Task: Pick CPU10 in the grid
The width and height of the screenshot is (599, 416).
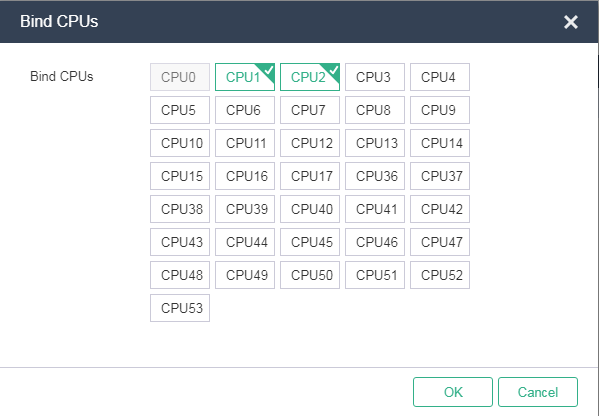Action: tap(180, 143)
